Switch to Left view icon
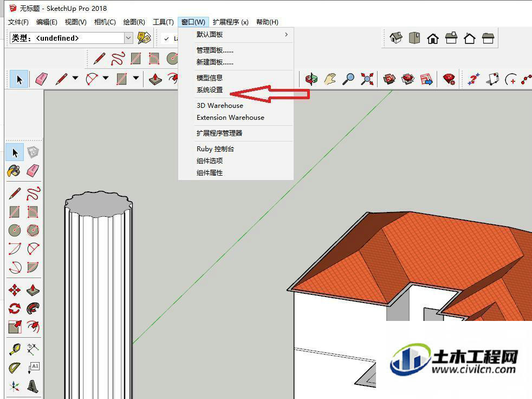This screenshot has width=532, height=399. [488, 38]
